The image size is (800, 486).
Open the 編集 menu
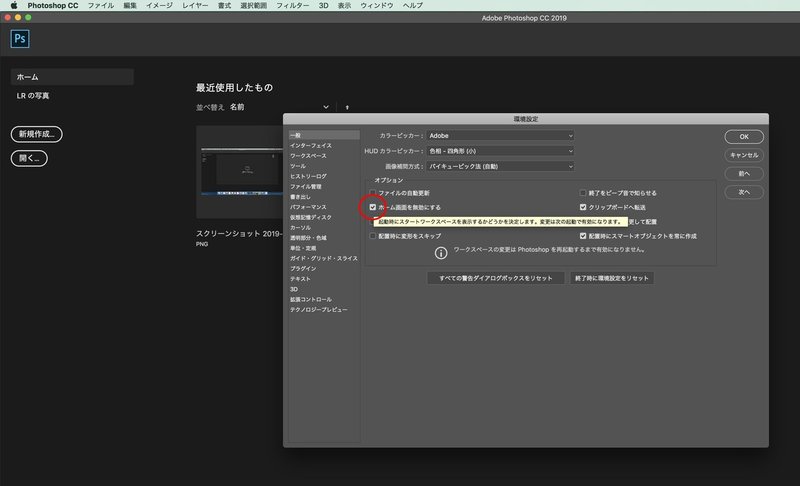pos(130,5)
